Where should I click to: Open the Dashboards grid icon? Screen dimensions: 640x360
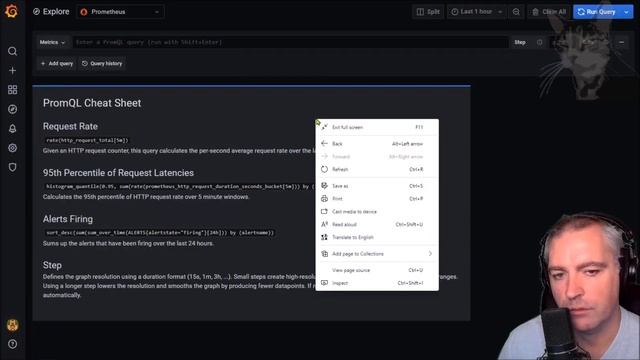(12, 90)
